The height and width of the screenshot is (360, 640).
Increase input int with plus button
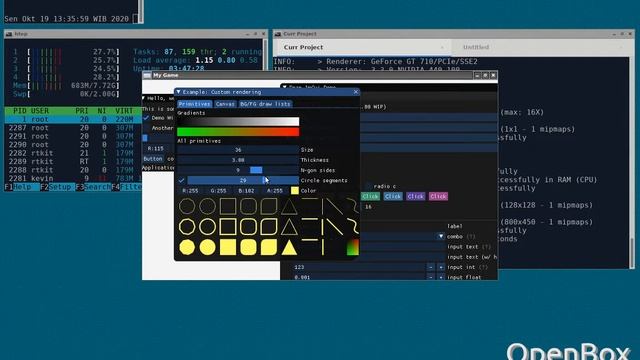click(441, 267)
